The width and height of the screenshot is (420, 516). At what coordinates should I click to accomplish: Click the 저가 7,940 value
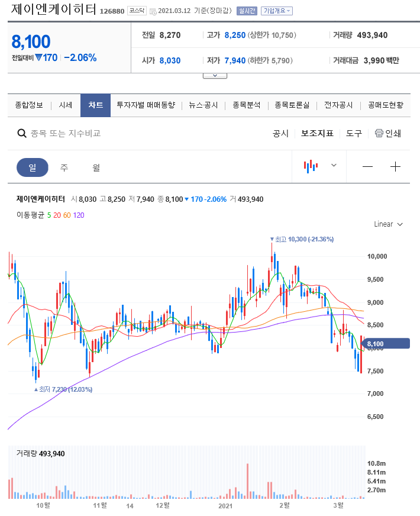click(235, 60)
